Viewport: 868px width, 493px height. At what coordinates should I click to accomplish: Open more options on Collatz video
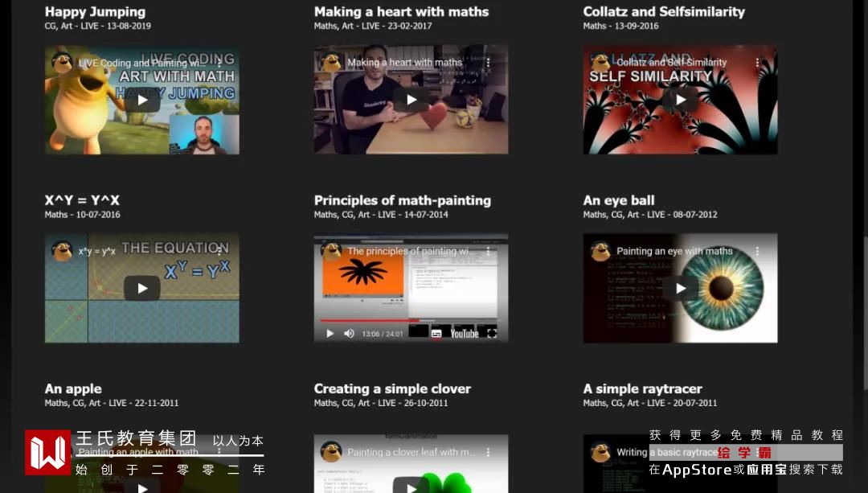(757, 63)
